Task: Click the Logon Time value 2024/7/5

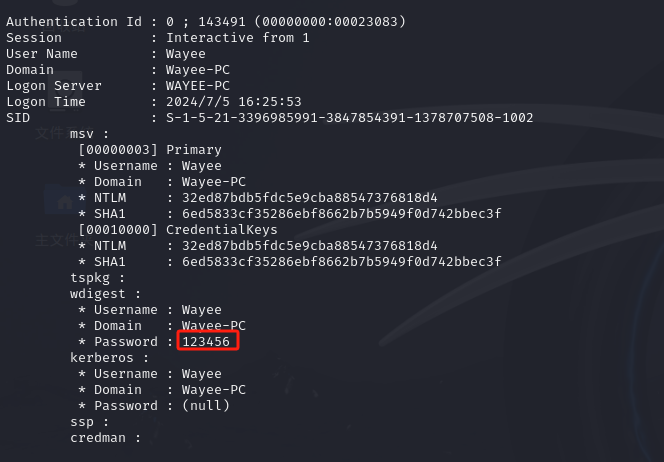Action: pyautogui.click(x=234, y=102)
